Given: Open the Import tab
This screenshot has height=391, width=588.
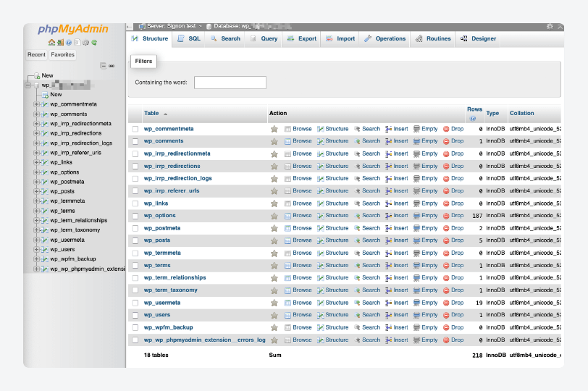Looking at the screenshot, I should 340,38.
